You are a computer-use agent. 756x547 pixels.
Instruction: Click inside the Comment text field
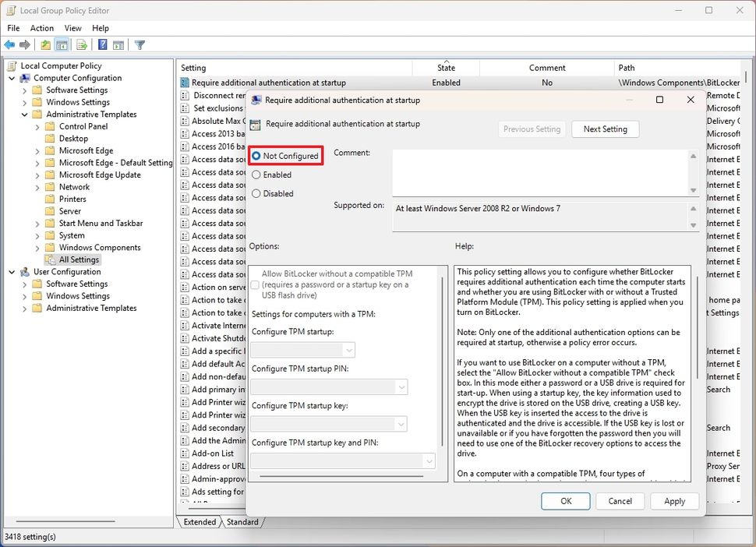[x=538, y=171]
